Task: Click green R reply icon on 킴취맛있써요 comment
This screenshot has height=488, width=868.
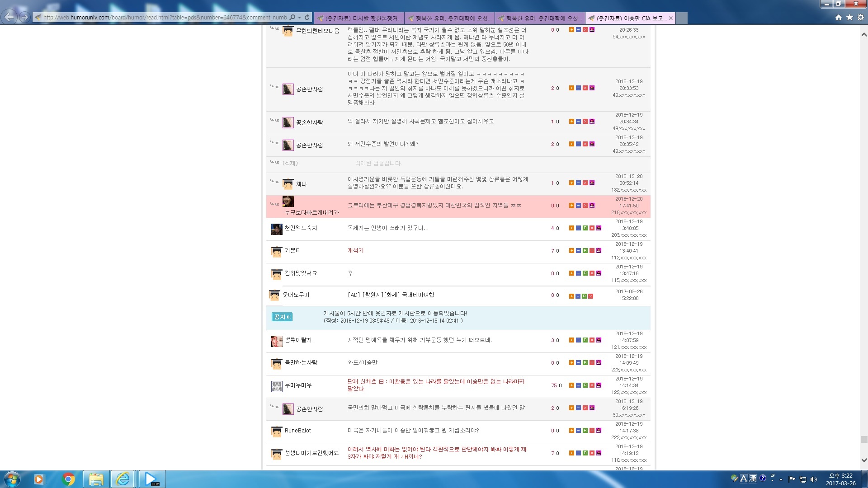Action: click(x=585, y=273)
